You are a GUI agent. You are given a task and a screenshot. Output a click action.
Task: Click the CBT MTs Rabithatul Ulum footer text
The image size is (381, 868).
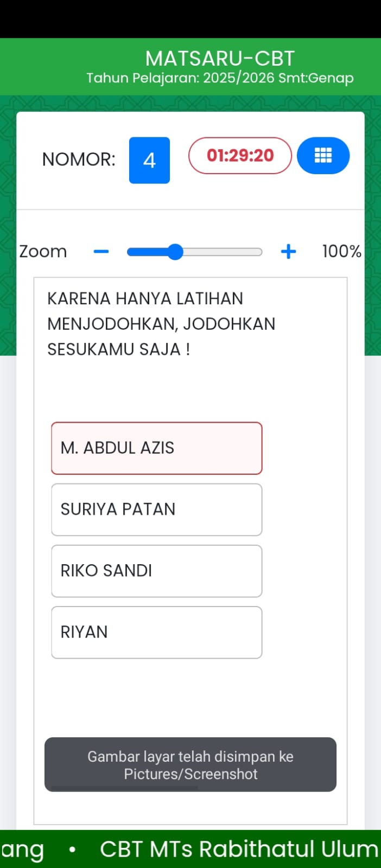239,850
